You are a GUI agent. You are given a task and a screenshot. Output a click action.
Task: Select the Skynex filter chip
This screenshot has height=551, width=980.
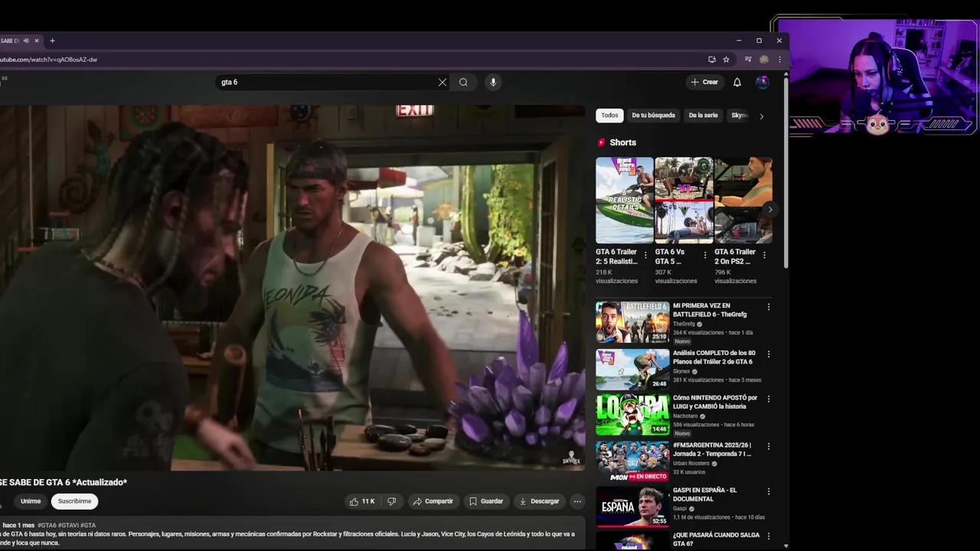(738, 116)
